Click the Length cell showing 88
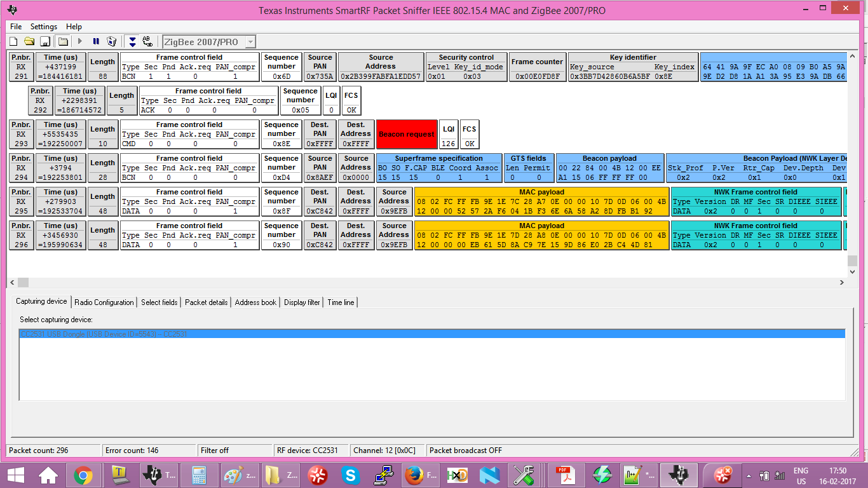 coord(102,67)
